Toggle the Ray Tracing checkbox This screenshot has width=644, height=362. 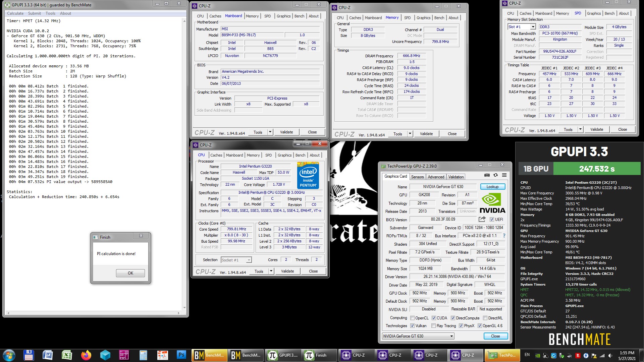433,326
